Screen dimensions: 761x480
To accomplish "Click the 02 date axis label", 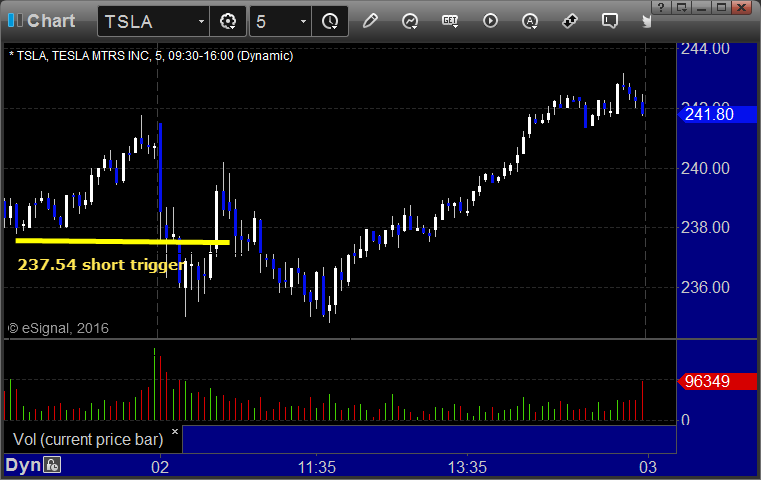I will coord(160,467).
